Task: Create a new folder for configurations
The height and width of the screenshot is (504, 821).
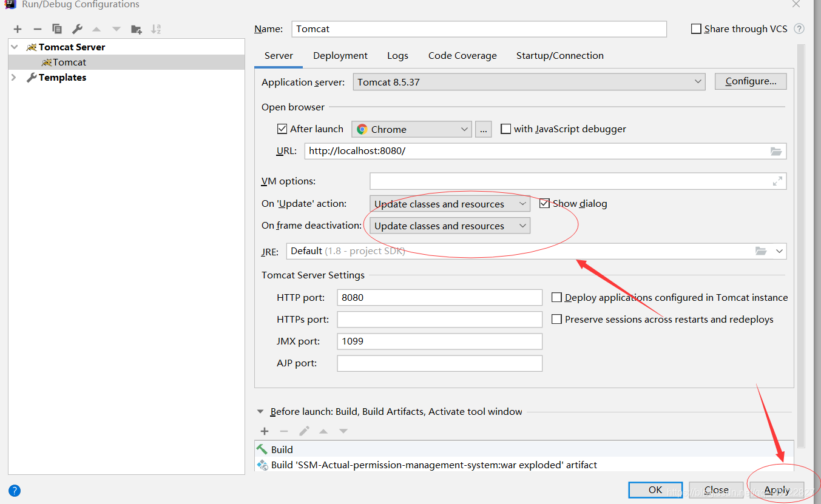Action: click(x=137, y=29)
